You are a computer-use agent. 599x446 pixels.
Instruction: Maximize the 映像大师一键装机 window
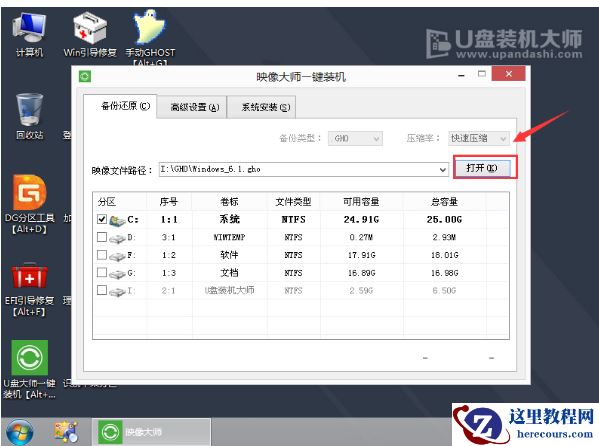tap(482, 74)
